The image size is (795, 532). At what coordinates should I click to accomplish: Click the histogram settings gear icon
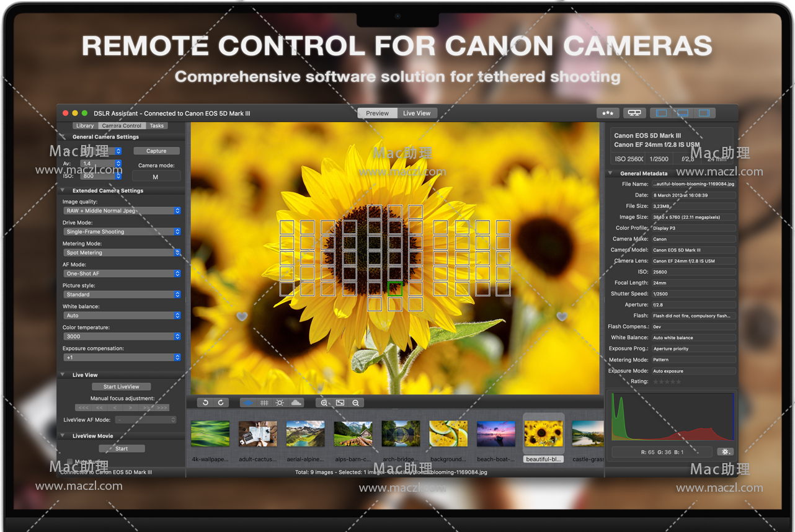pyautogui.click(x=725, y=452)
